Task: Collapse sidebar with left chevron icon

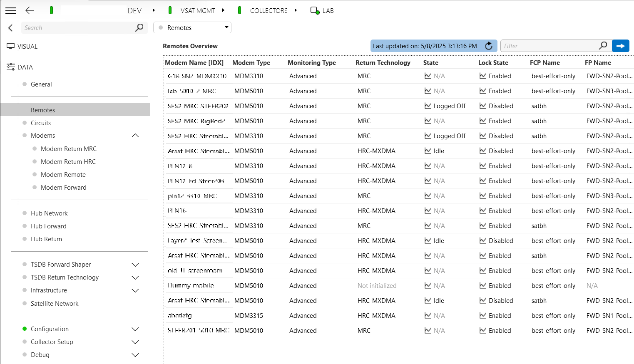Action: (x=10, y=28)
